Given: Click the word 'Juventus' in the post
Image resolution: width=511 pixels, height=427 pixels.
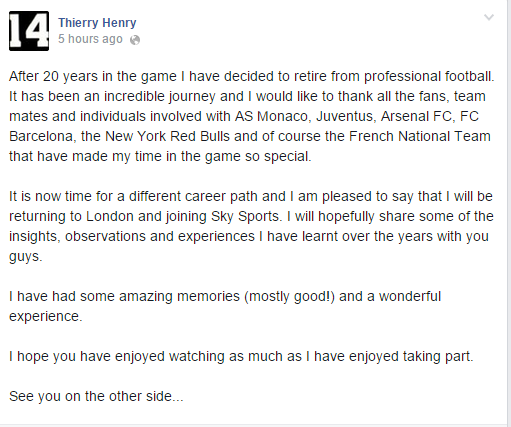Looking at the screenshot, I should [x=344, y=116].
